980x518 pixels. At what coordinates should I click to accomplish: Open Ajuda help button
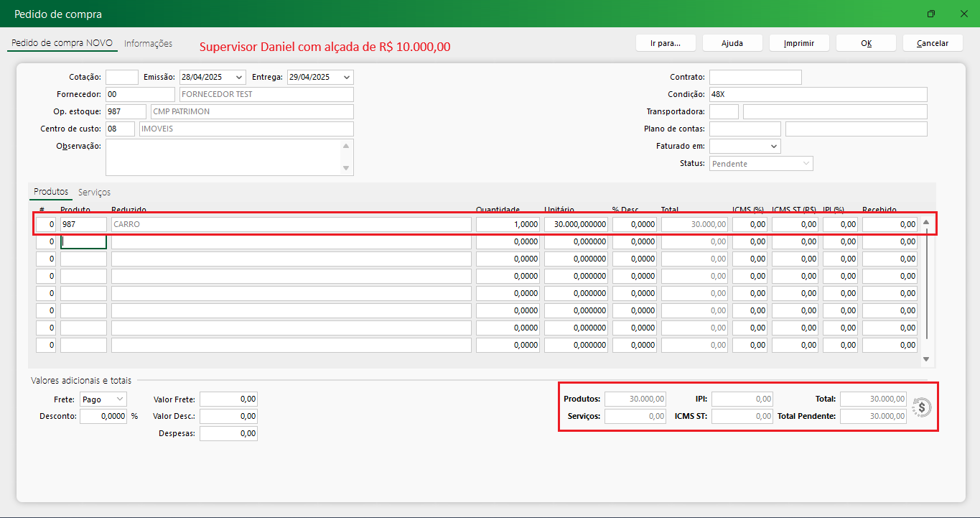732,43
